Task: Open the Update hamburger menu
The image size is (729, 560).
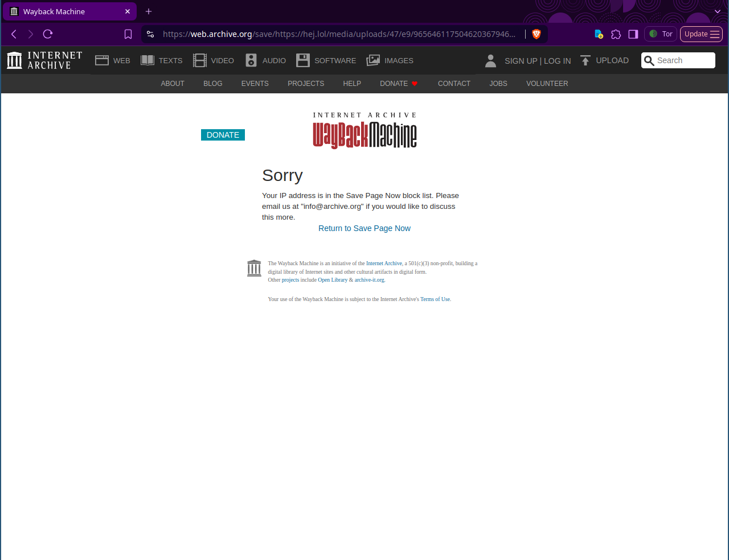Action: click(701, 34)
